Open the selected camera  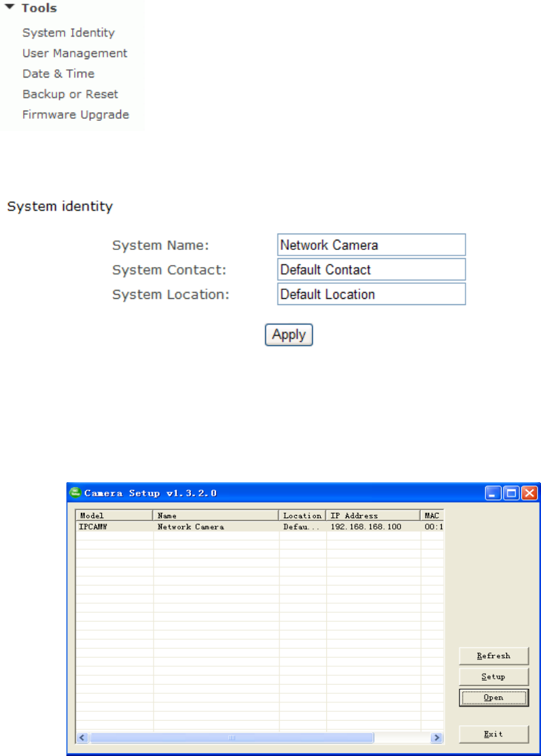coord(493,698)
